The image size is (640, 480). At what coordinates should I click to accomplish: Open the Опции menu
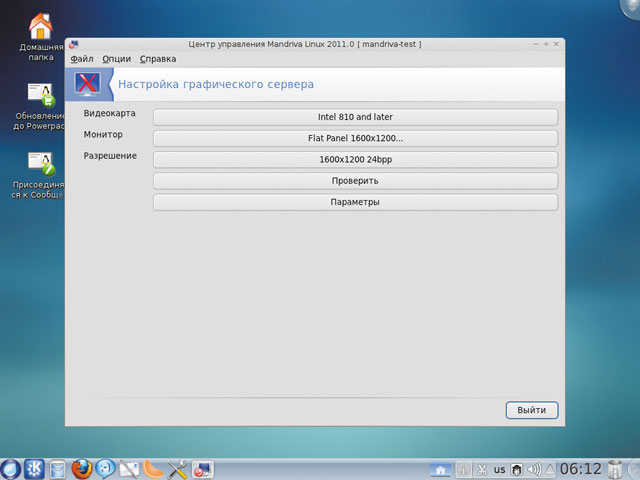[116, 59]
